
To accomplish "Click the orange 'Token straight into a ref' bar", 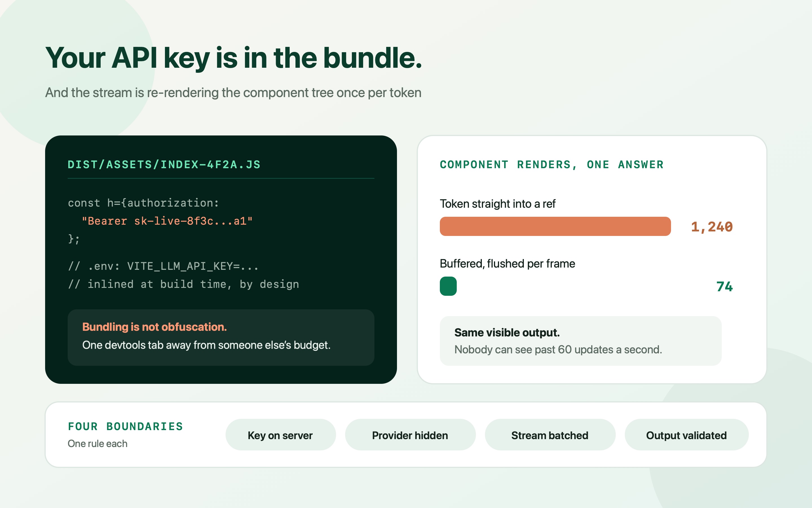I will 555,226.
